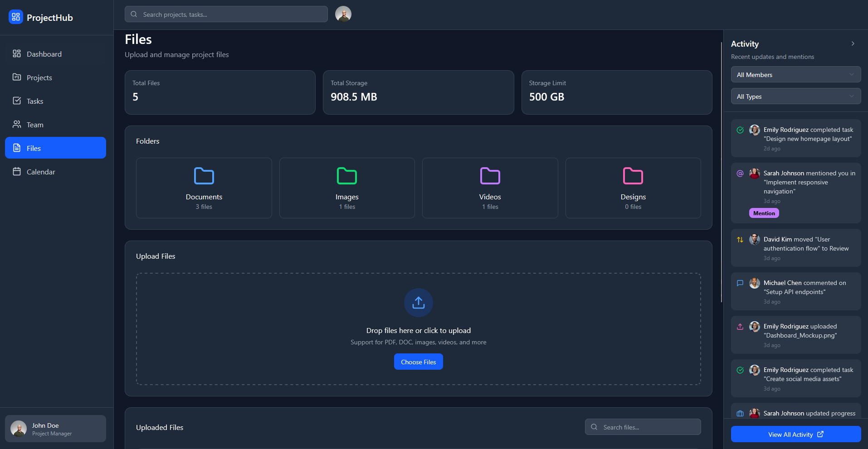Viewport: 868px width, 449px height.
Task: Click the ProjectHub logo icon
Action: pos(16,17)
